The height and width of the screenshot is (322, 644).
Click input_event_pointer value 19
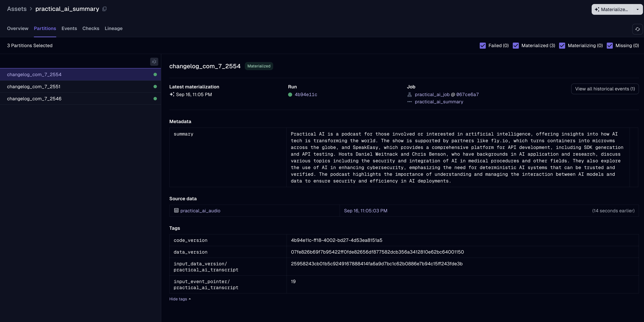[x=293, y=282]
